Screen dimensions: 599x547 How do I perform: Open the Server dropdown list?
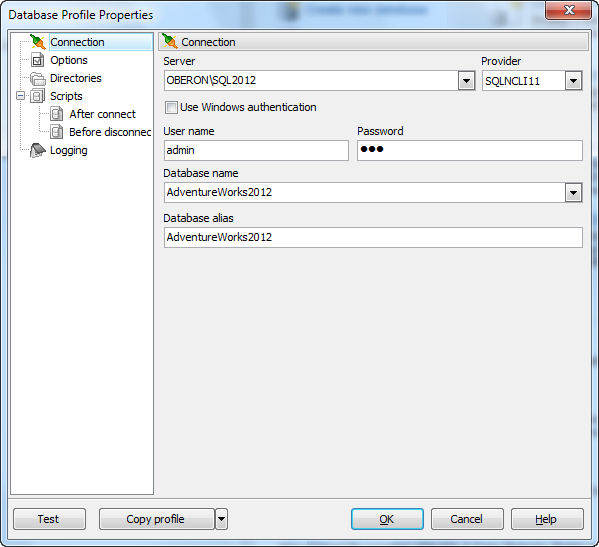coord(466,81)
